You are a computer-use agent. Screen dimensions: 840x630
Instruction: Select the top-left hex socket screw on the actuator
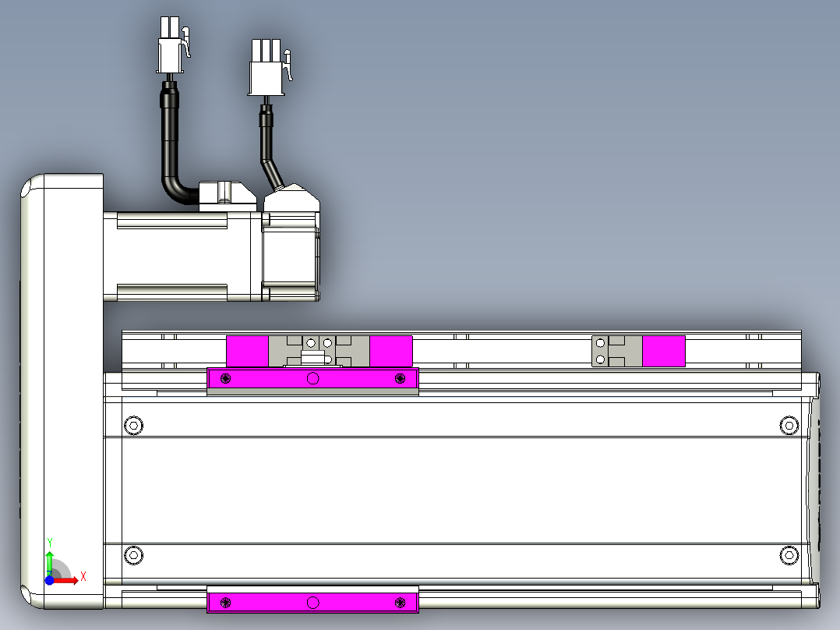[x=133, y=426]
